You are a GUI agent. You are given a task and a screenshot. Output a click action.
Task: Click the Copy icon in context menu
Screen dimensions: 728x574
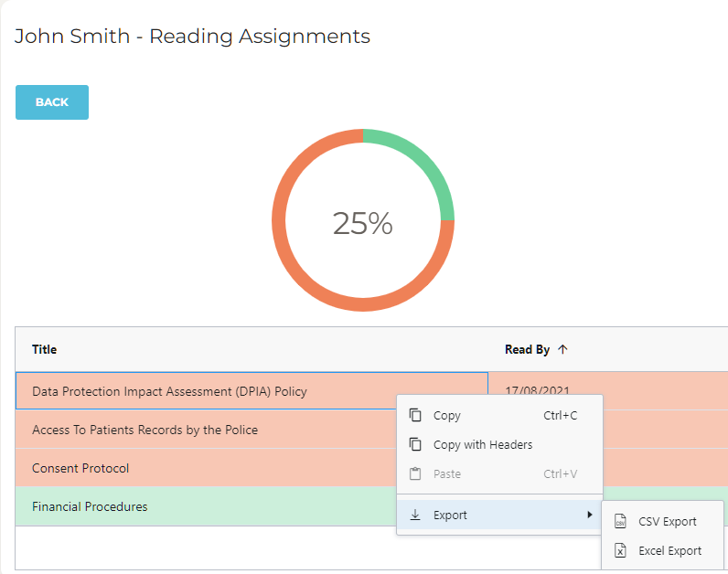pyautogui.click(x=415, y=415)
